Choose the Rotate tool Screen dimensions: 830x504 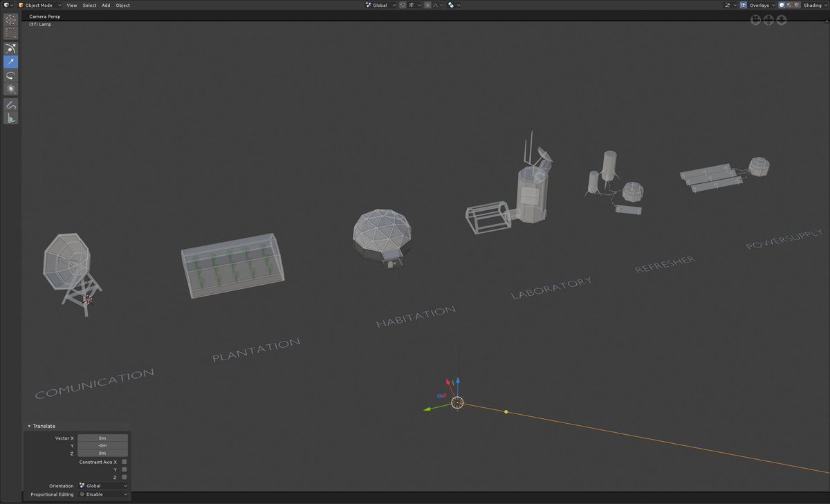[11, 76]
